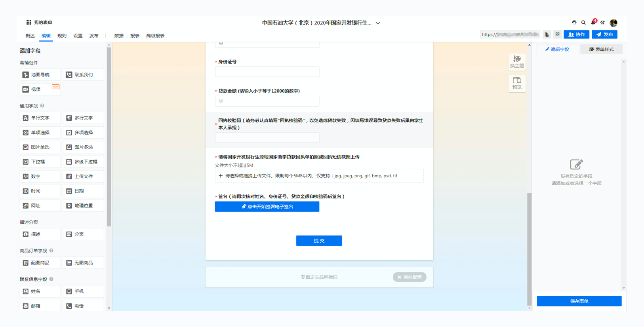Add a 下拉框 field
This screenshot has width=644, height=327.
(40, 162)
